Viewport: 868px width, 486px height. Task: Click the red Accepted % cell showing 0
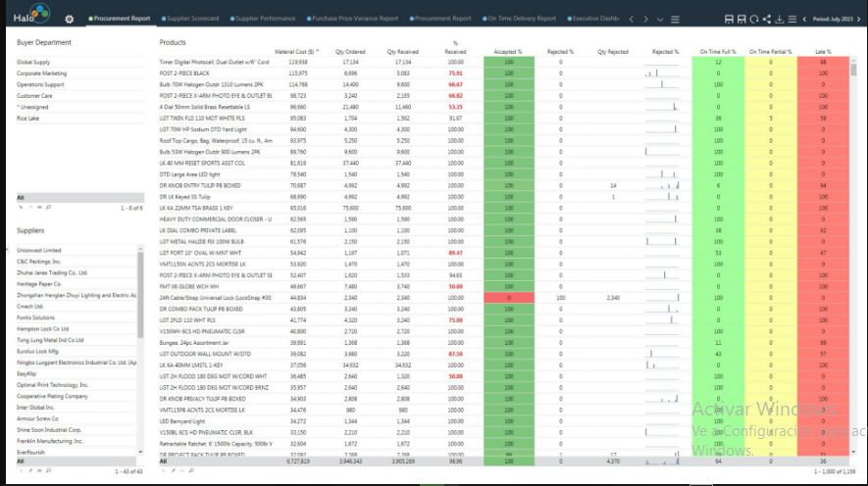click(509, 298)
